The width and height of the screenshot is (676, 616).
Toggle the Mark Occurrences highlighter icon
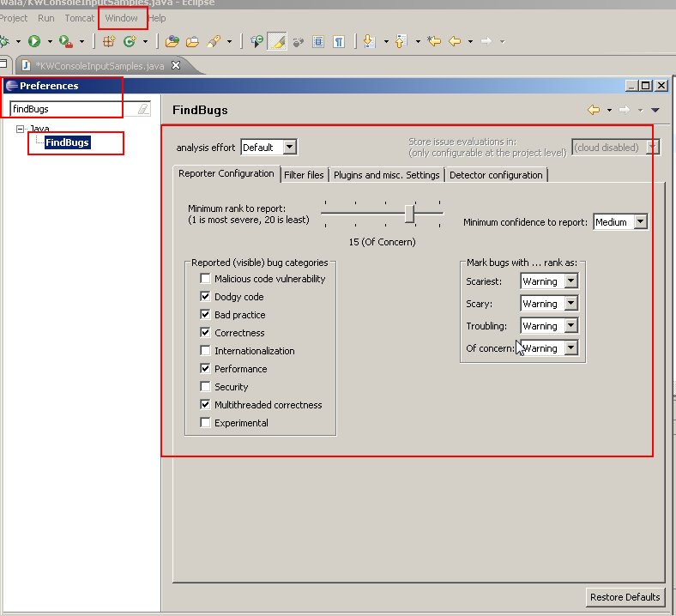tap(277, 41)
